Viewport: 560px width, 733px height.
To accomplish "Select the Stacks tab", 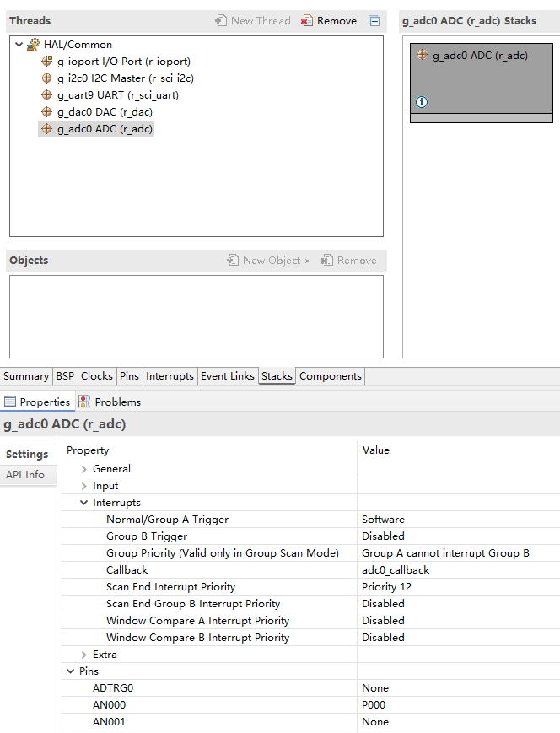I will [x=277, y=376].
